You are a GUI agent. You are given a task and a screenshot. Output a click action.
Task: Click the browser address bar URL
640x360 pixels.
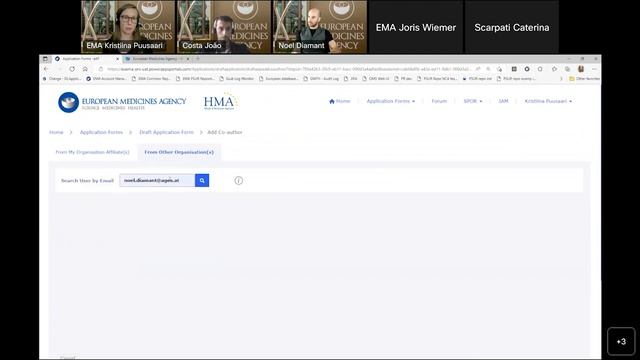[x=288, y=69]
